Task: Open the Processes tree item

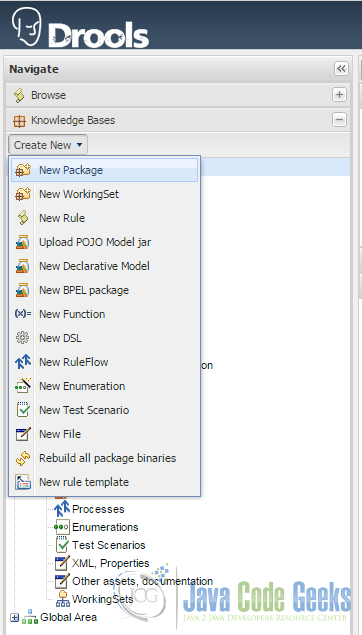Action: (x=98, y=509)
